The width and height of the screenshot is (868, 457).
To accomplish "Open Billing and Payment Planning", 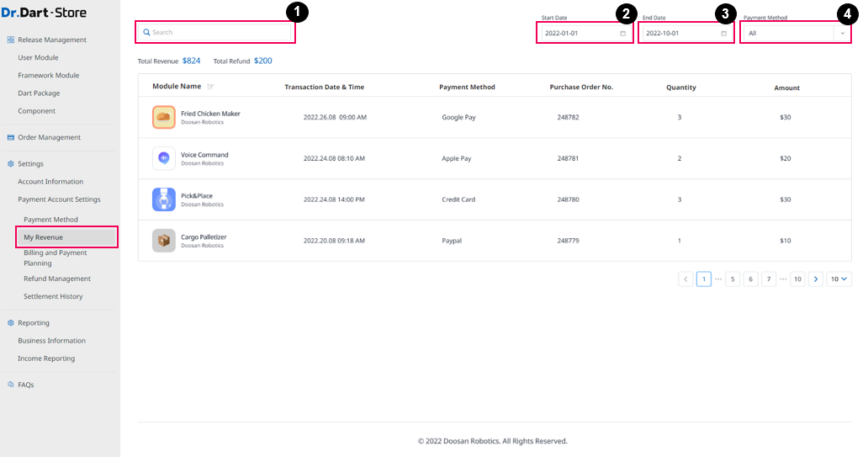I will [x=56, y=258].
